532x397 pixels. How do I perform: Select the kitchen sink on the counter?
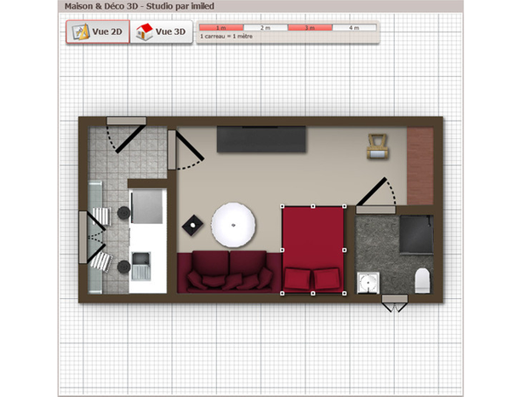140,266
